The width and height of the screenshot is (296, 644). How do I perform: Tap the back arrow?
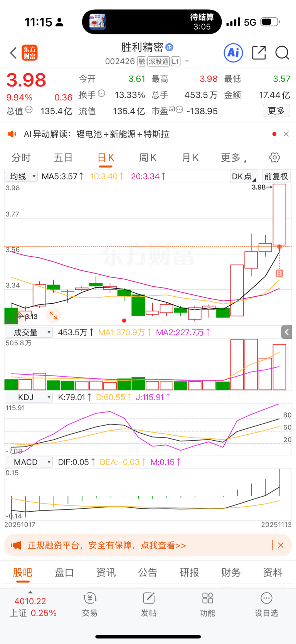click(x=13, y=53)
